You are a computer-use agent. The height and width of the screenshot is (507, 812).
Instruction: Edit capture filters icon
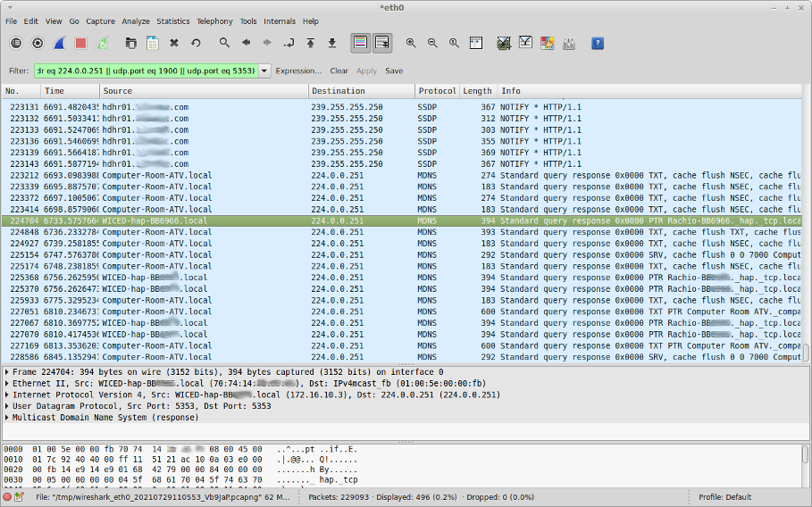504,43
